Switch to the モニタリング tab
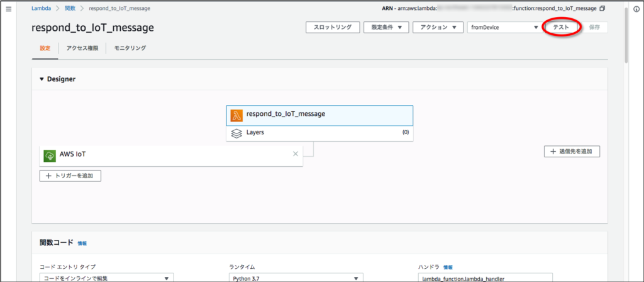The image size is (644, 282). point(130,48)
